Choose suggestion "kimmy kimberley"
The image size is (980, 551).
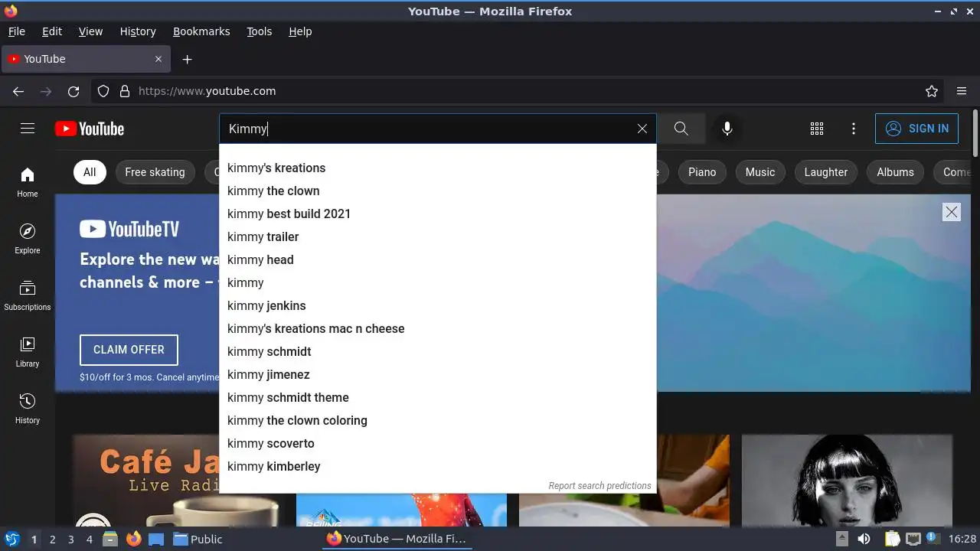click(x=438, y=466)
